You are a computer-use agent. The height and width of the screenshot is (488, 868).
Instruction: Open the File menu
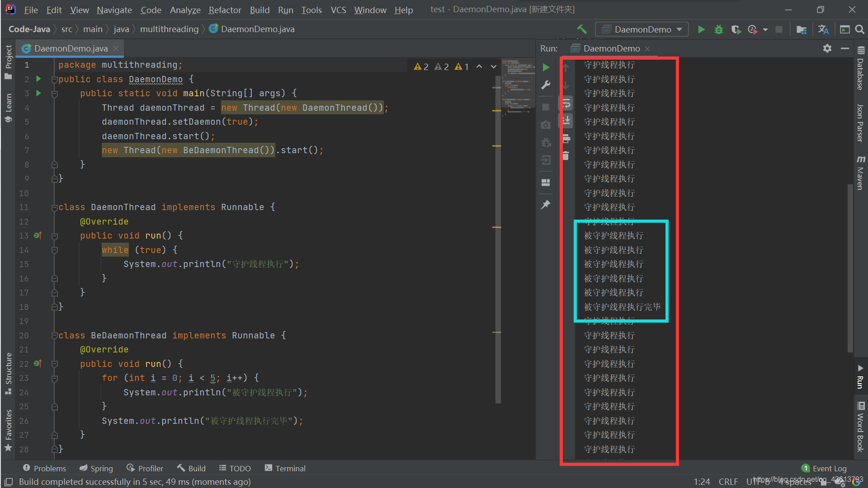pyautogui.click(x=31, y=9)
